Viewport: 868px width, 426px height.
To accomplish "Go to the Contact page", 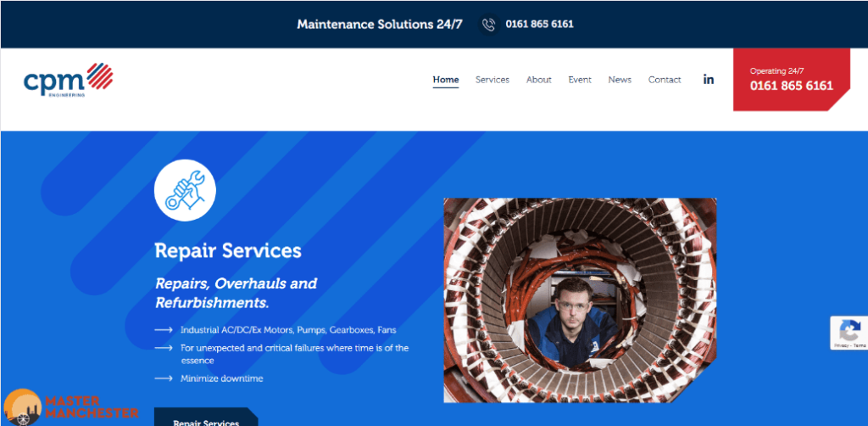I will click(x=665, y=80).
